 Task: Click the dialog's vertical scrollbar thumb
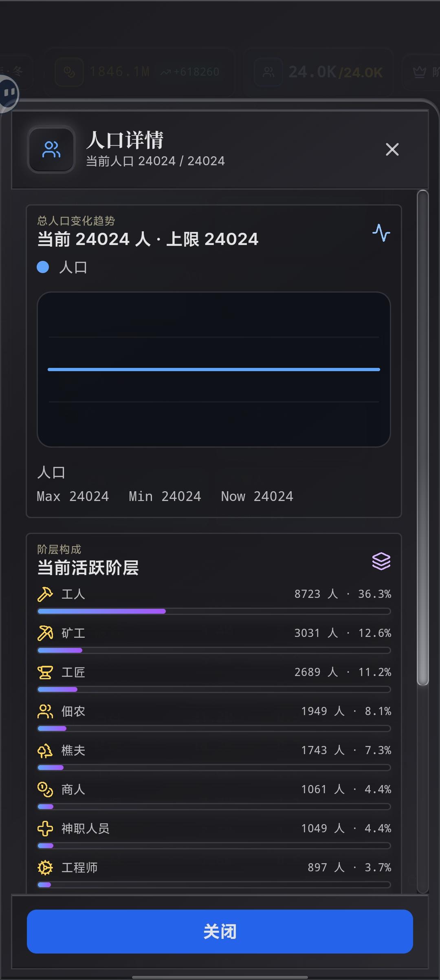(x=423, y=437)
